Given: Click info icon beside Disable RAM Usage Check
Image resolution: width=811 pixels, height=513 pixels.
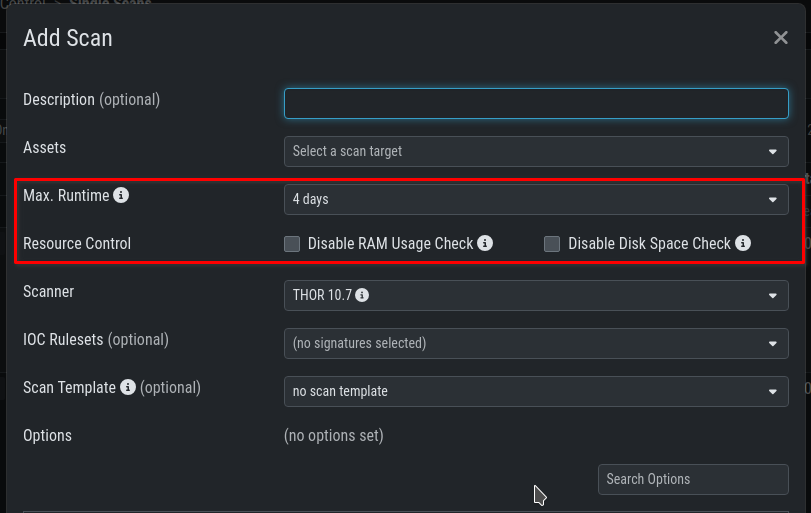Looking at the screenshot, I should click(x=485, y=243).
